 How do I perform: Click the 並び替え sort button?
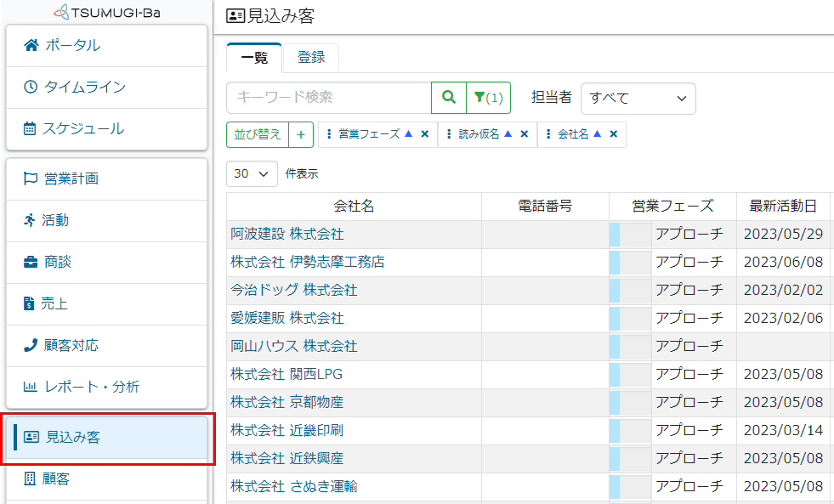point(258,134)
